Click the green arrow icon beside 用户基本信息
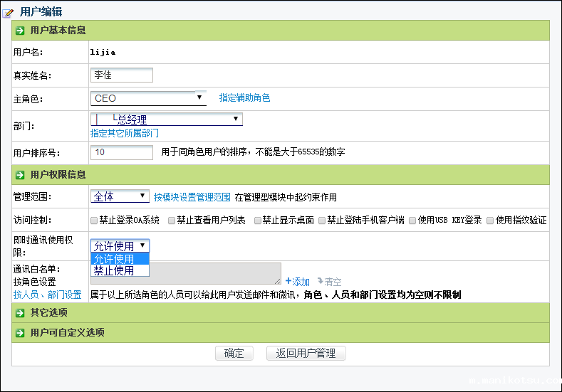This screenshot has height=392, width=562. (20, 31)
